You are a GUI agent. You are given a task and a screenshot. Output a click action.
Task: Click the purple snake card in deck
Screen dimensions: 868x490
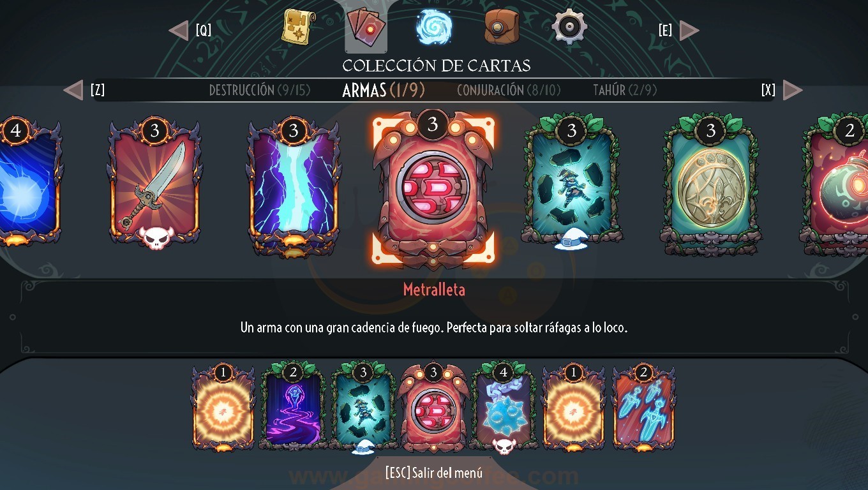[x=293, y=406]
